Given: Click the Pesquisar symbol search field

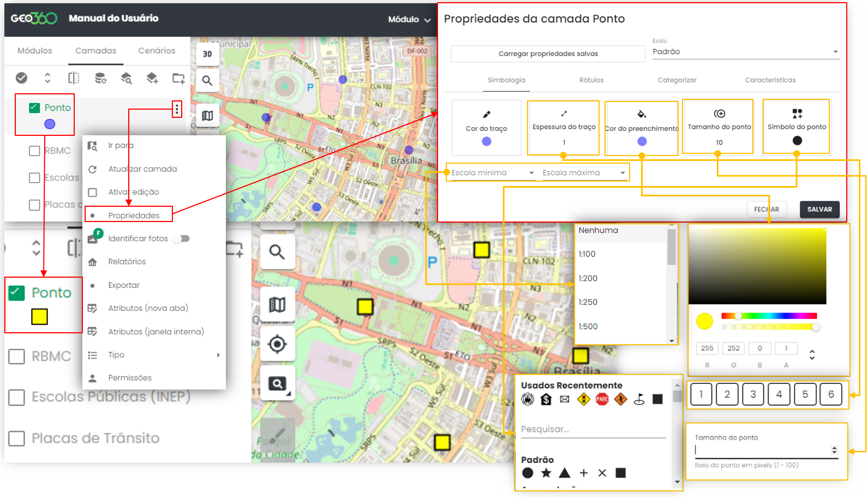Looking at the screenshot, I should pos(593,430).
